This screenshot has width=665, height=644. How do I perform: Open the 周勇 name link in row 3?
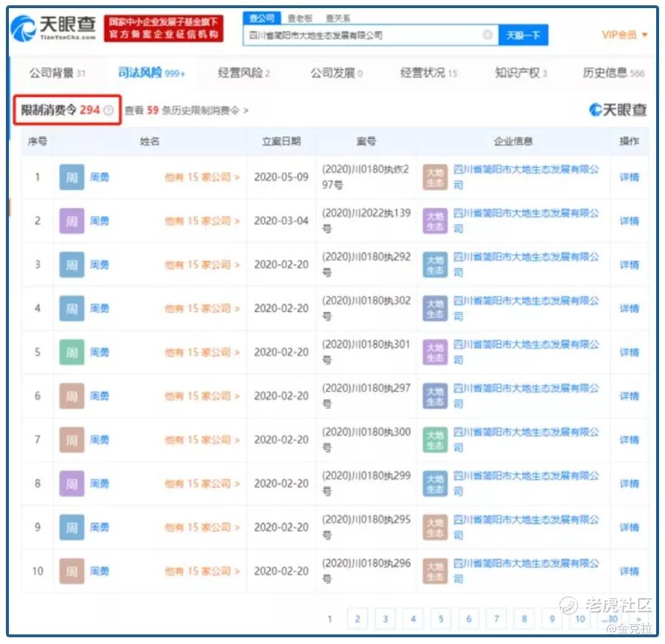100,265
